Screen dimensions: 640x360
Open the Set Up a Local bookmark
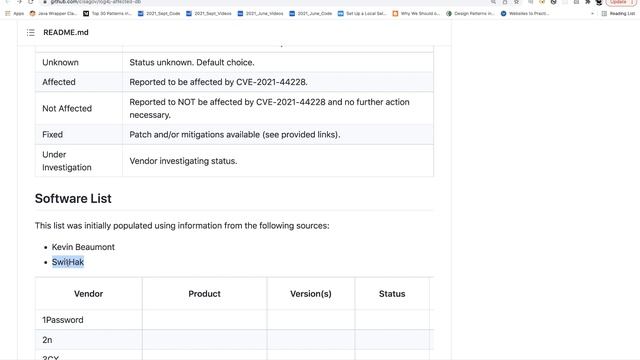(362, 13)
